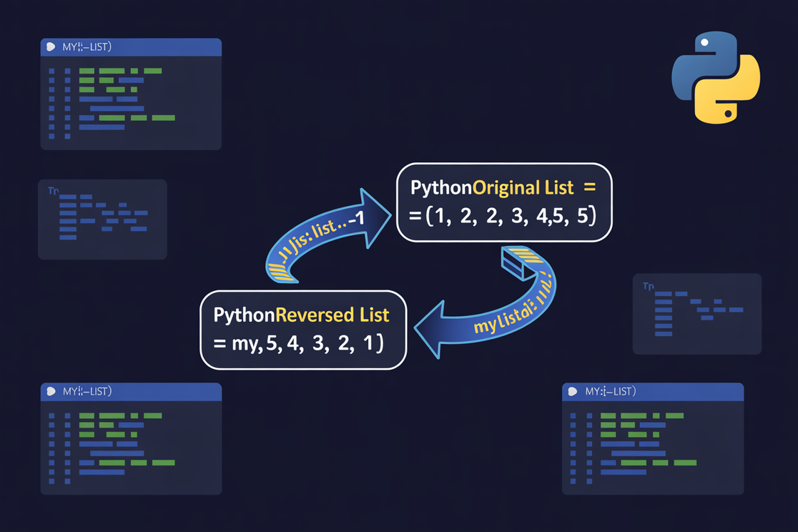Click the reversed values "my,5, 4, 3, 2, 1)"

pyautogui.click(x=298, y=343)
